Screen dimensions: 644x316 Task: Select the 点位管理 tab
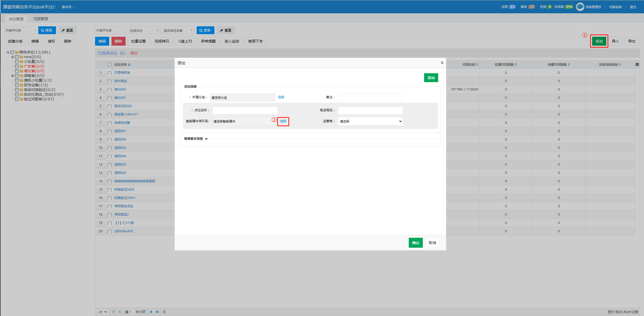(16, 19)
